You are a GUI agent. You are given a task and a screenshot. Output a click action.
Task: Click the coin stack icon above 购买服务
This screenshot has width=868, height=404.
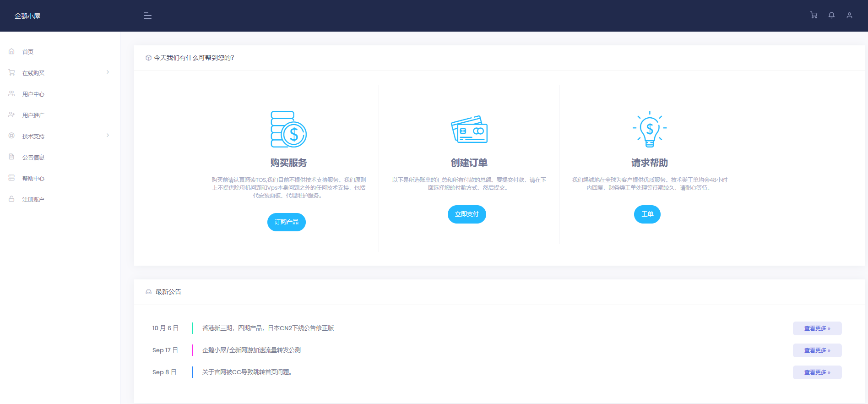(288, 129)
